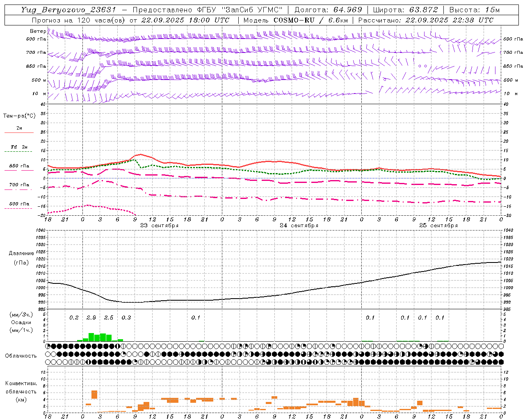This screenshot has width=525, height=420.
Task: Click the longitude value Долгота: 64.969
Action: pyautogui.click(x=328, y=10)
